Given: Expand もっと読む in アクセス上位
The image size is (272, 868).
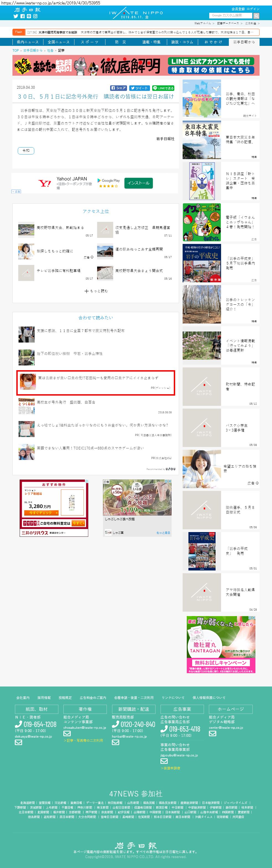Looking at the screenshot, I should point(96,291).
